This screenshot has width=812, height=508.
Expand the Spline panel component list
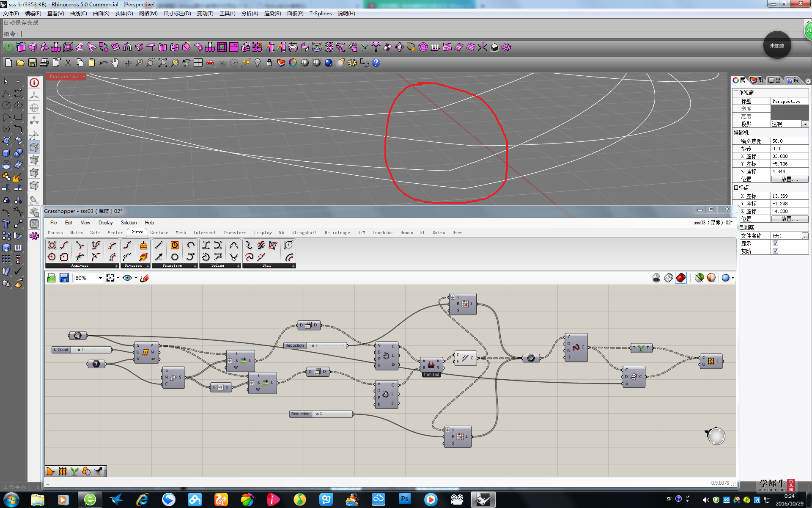coord(238,266)
